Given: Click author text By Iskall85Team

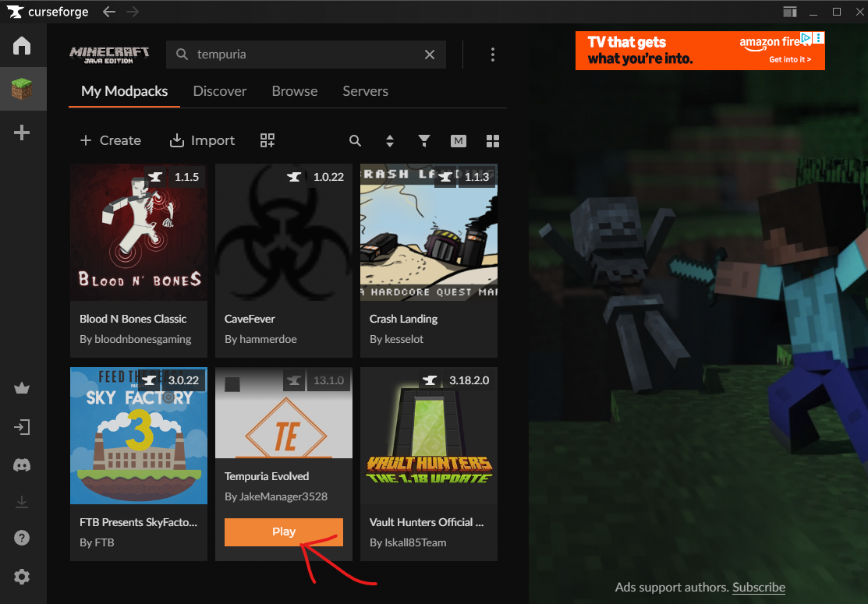Looking at the screenshot, I should point(408,542).
